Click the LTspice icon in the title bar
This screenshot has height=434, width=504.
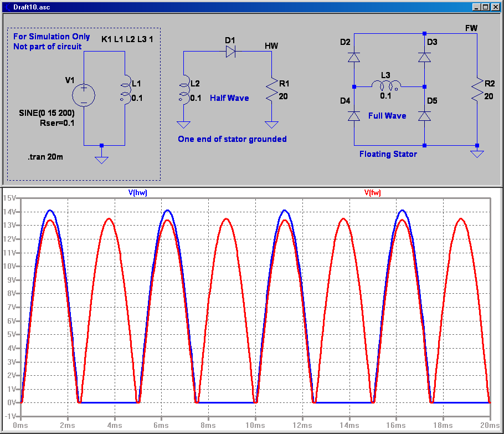pyautogui.click(x=7, y=7)
